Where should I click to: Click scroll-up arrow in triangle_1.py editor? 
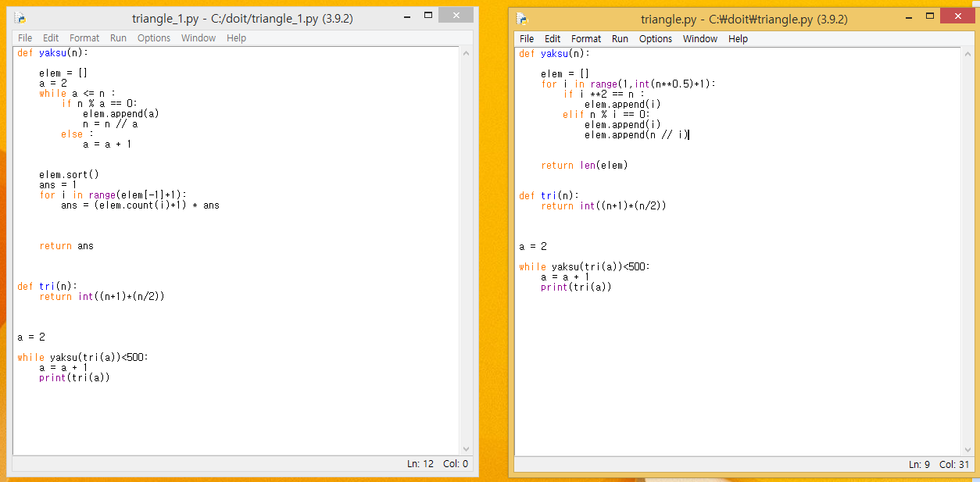[x=466, y=54]
